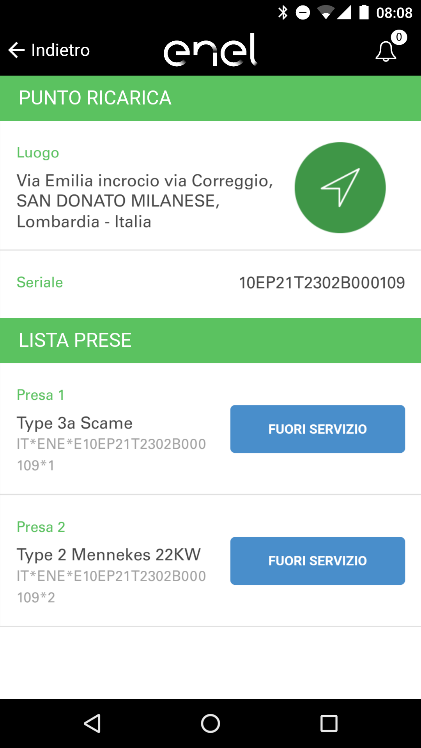Tap the Indietro back arrow

pyautogui.click(x=16, y=50)
